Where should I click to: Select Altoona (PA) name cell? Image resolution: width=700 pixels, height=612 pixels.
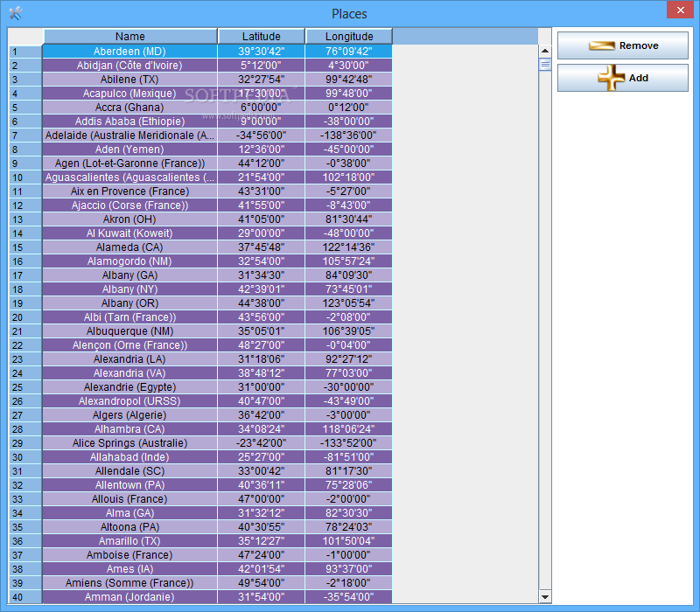tap(129, 527)
